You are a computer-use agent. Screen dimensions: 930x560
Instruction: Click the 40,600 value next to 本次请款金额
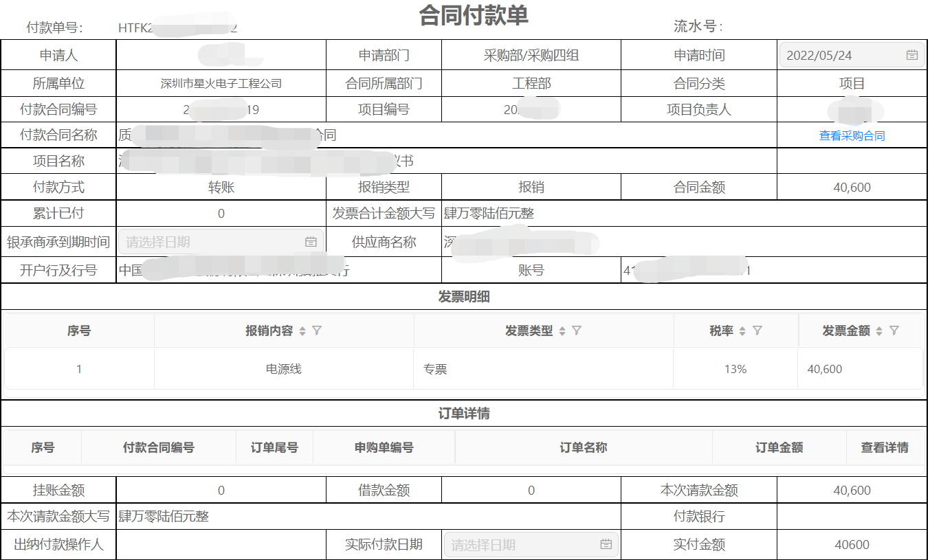click(x=852, y=491)
